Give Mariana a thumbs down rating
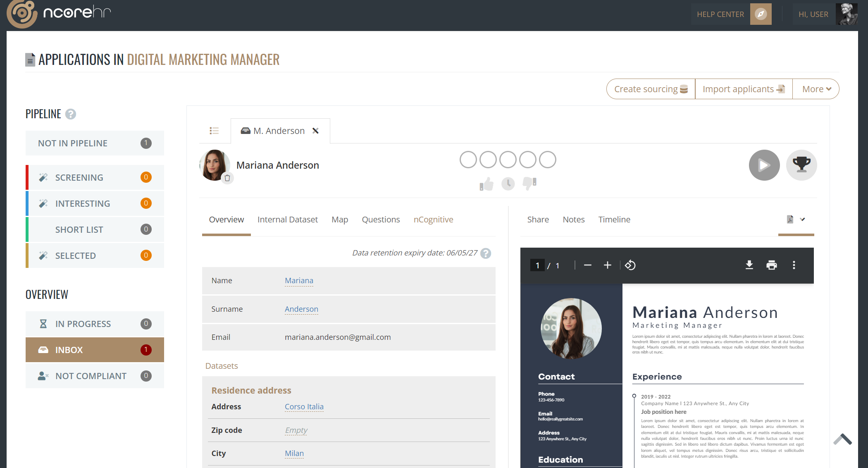The width and height of the screenshot is (868, 468). pos(529,184)
